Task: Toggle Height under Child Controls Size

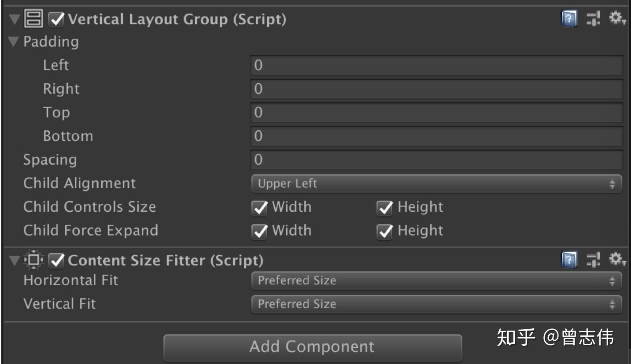Action: (384, 207)
